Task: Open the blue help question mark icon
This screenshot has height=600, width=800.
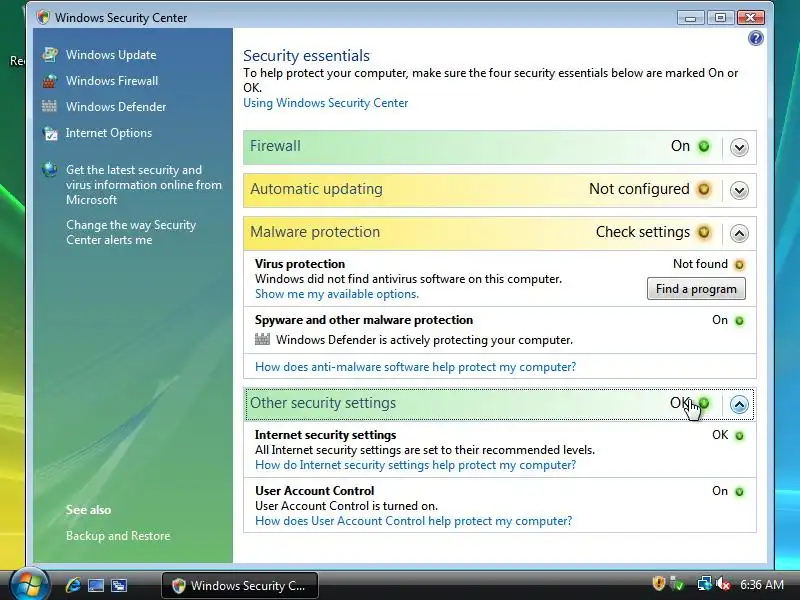Action: click(756, 38)
